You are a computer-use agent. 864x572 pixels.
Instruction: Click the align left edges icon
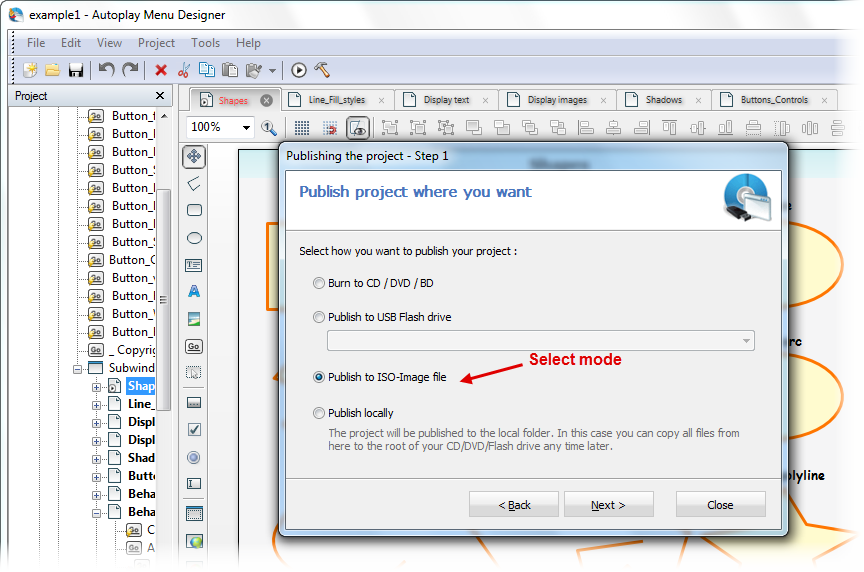[585, 128]
